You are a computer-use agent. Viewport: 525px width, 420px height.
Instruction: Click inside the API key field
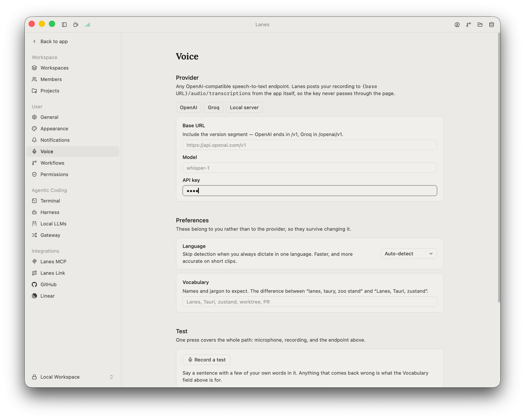pyautogui.click(x=310, y=191)
